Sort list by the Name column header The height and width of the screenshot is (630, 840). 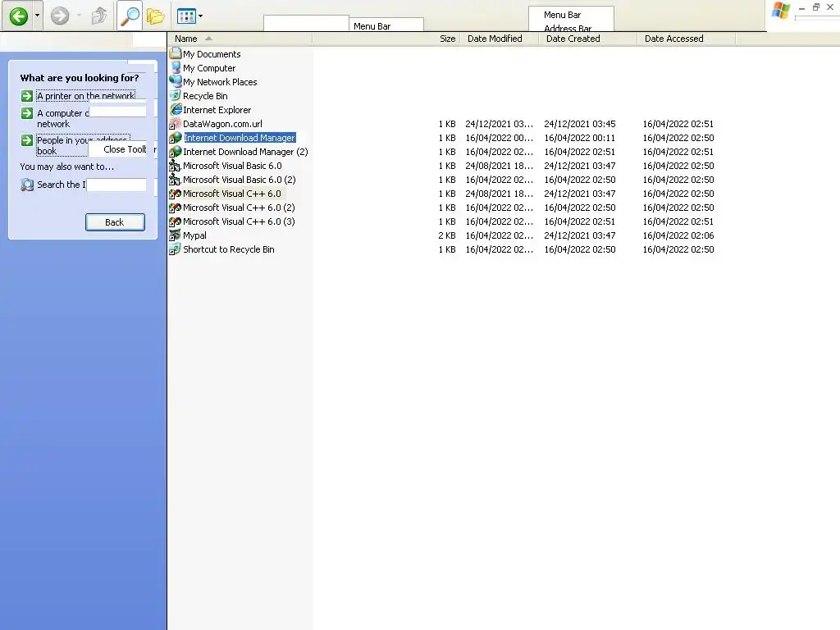click(x=240, y=39)
